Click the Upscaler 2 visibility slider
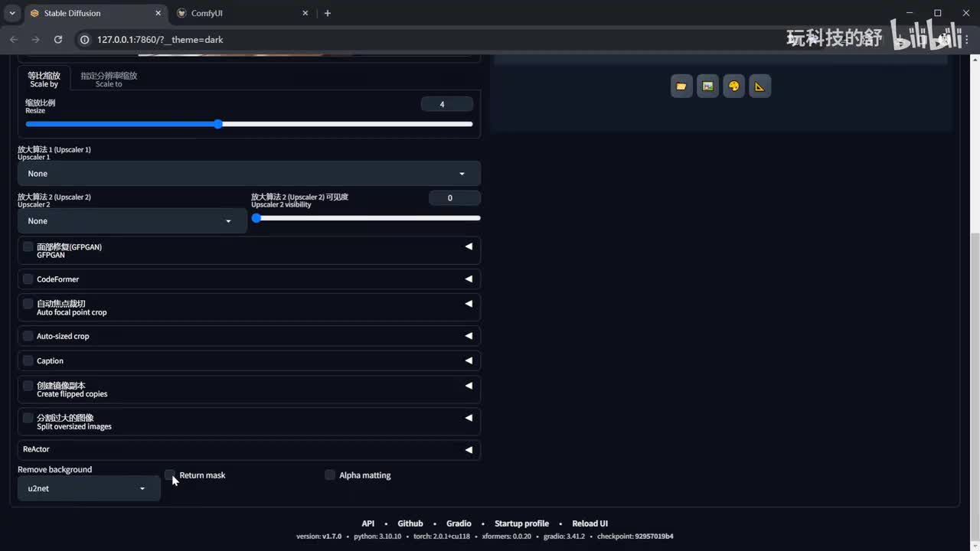The width and height of the screenshot is (980, 551). coord(367,218)
